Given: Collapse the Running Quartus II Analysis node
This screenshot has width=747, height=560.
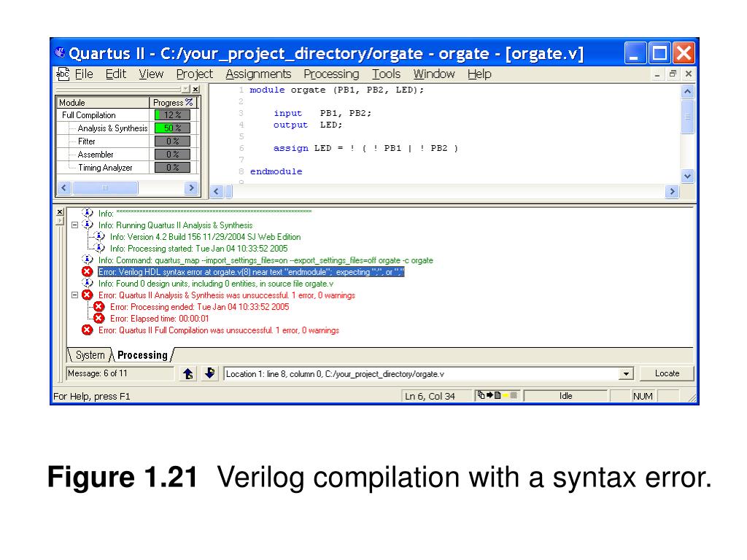Looking at the screenshot, I should (75, 225).
